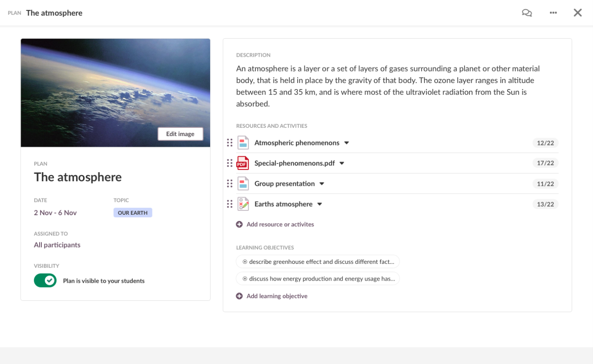Expand the Atmospheric phenomenons dropdown arrow

point(346,143)
